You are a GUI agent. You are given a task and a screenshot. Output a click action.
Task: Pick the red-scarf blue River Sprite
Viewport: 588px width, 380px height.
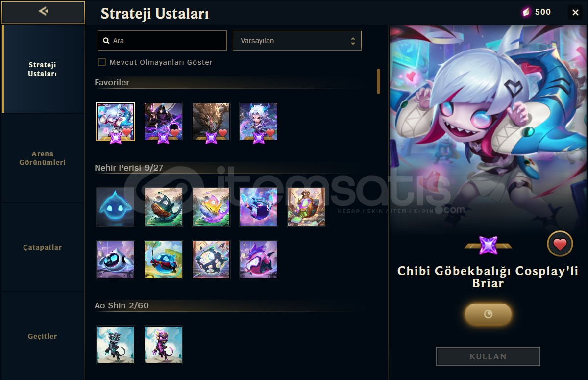pos(163,260)
